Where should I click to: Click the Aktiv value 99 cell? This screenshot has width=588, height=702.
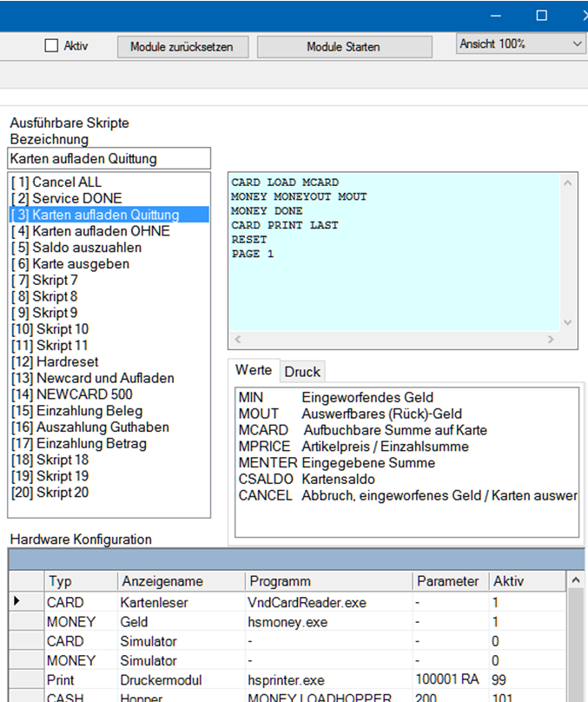point(527,679)
